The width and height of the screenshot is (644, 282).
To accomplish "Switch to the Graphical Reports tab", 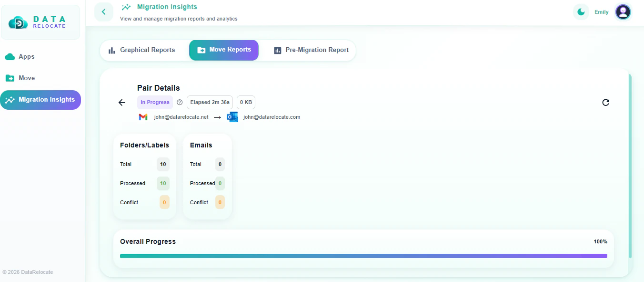I will coord(142,50).
